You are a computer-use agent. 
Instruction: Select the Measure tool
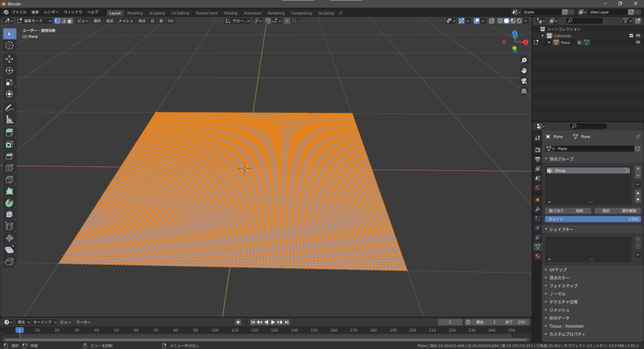click(10, 120)
